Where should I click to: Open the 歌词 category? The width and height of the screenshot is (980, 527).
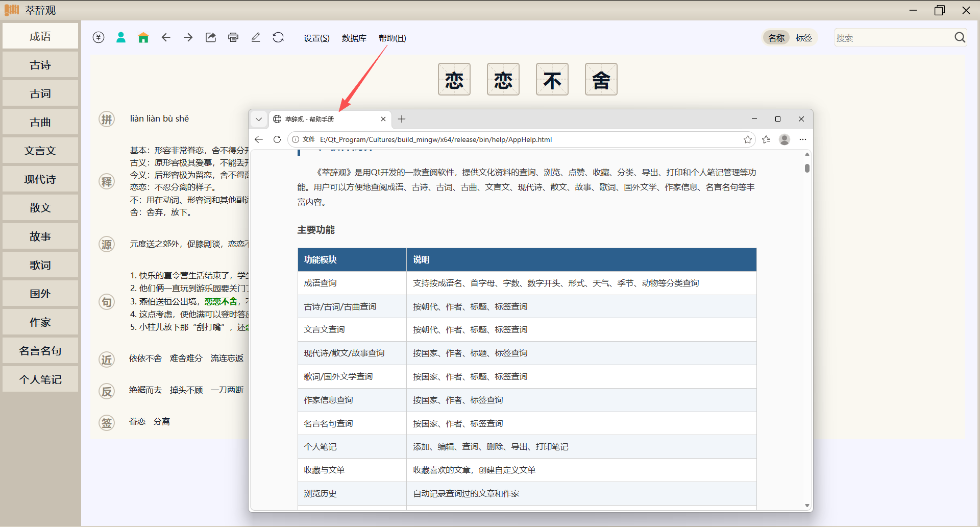click(40, 265)
